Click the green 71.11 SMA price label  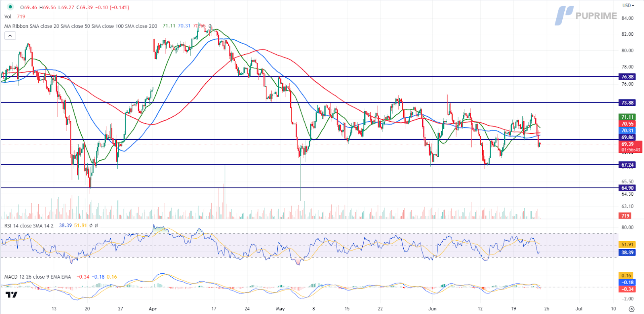point(627,117)
